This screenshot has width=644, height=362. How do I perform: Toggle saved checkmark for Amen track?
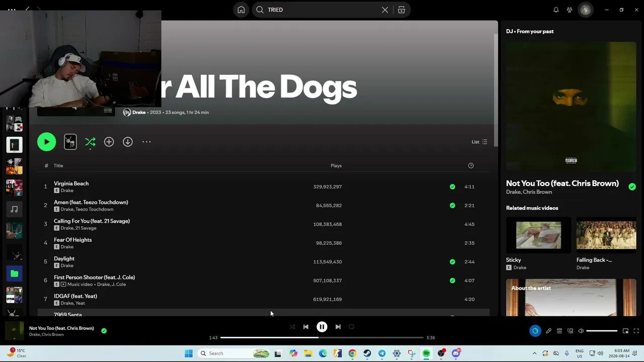pos(452,205)
